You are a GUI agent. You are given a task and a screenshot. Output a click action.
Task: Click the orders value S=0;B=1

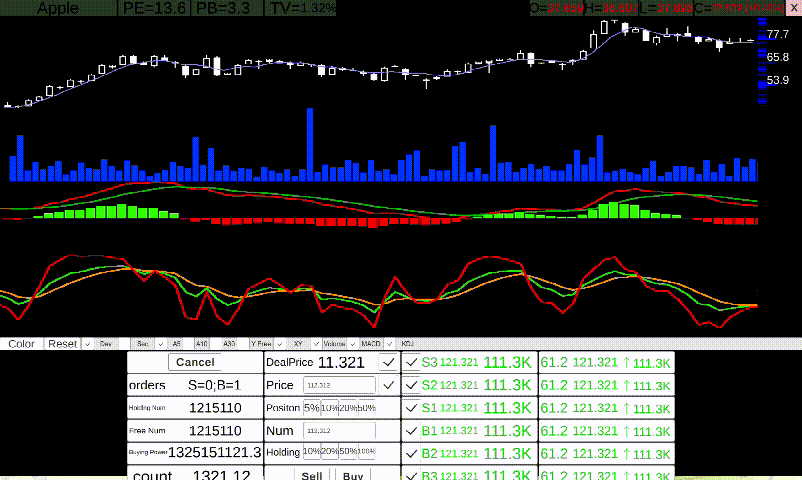click(x=214, y=385)
